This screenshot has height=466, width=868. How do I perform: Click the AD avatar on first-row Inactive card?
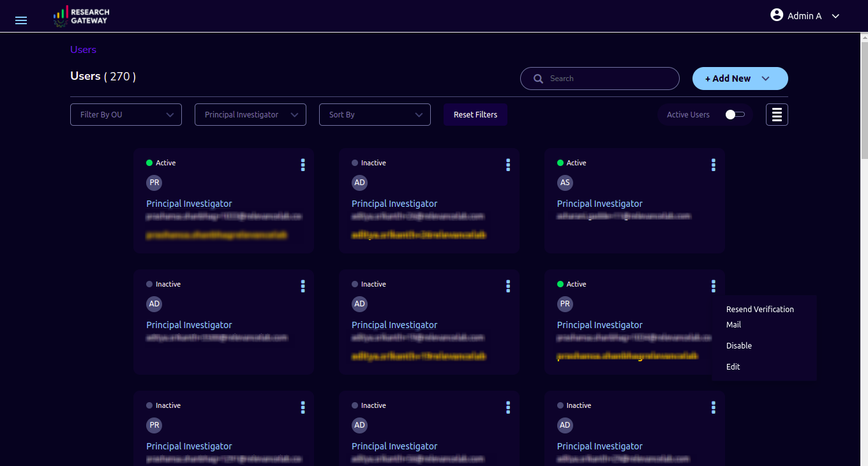[359, 183]
